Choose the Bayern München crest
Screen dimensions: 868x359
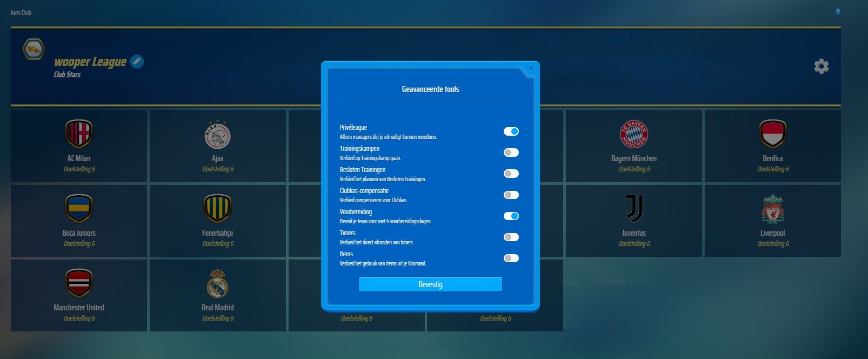[633, 134]
